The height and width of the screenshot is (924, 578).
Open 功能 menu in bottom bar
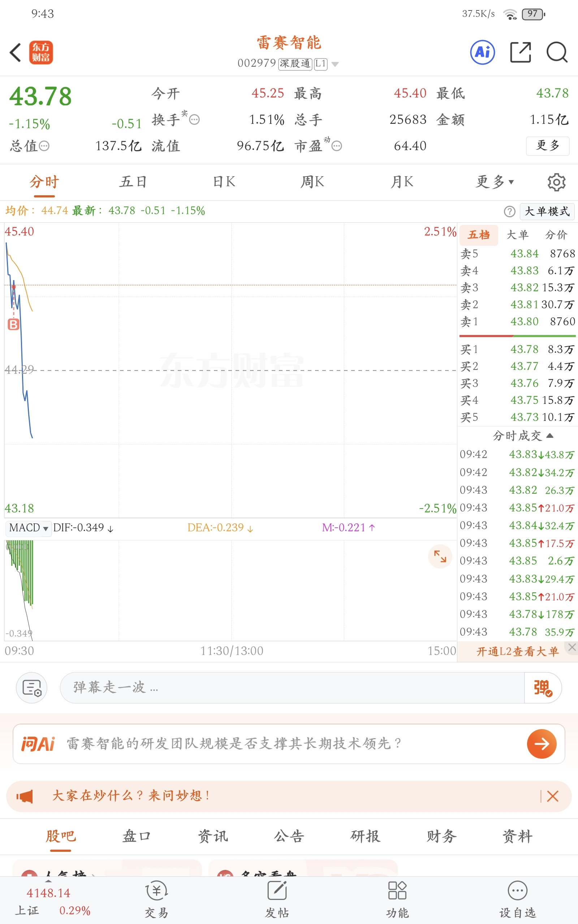pos(397,899)
